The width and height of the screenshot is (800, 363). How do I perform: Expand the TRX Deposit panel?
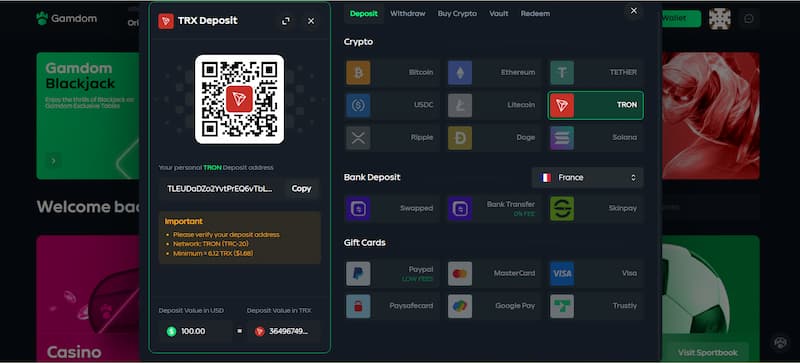(286, 21)
